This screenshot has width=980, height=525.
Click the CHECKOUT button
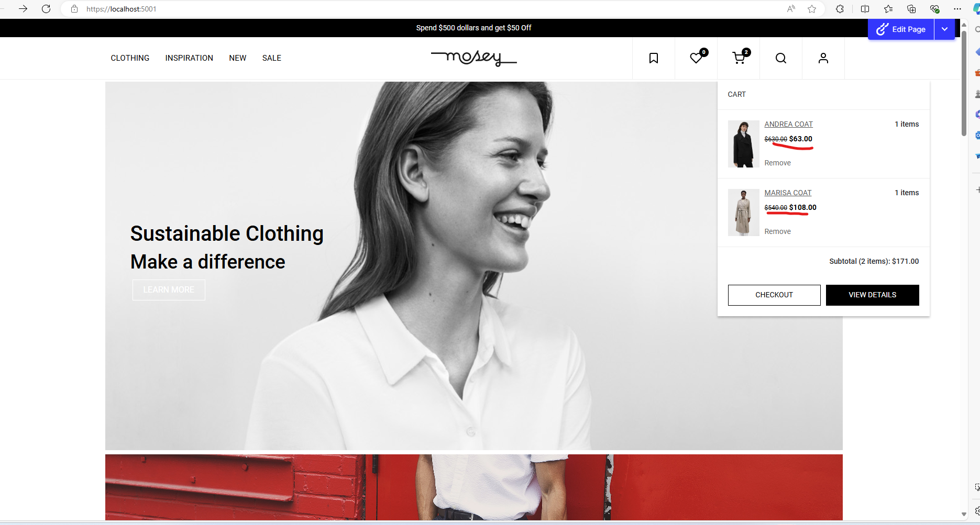coord(774,295)
